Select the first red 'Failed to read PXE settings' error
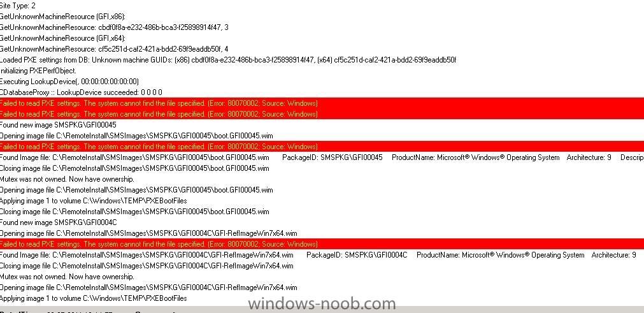The image size is (644, 313). 322,103
